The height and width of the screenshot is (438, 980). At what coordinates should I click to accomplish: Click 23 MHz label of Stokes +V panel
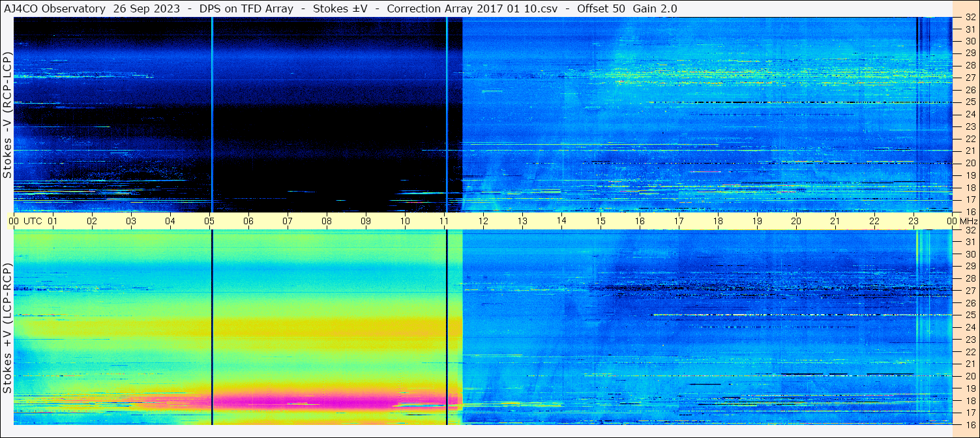pos(970,340)
